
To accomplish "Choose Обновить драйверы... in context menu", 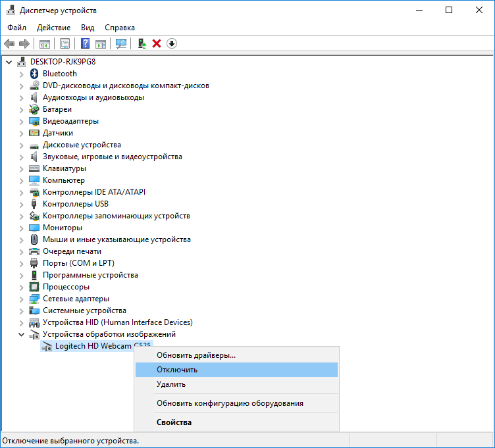I will (236, 355).
